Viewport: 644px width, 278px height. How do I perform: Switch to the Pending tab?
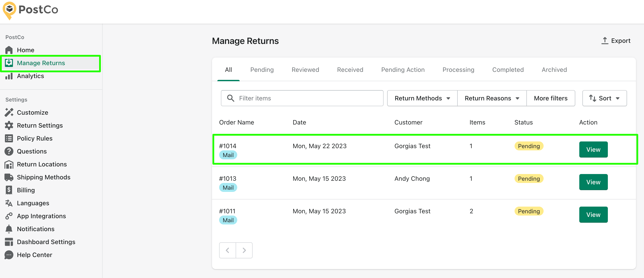[x=262, y=70]
